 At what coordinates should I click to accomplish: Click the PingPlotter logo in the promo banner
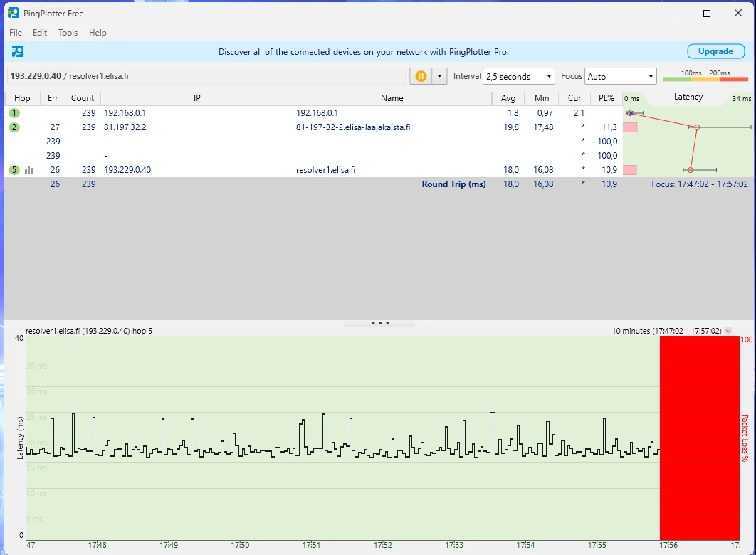click(18, 51)
